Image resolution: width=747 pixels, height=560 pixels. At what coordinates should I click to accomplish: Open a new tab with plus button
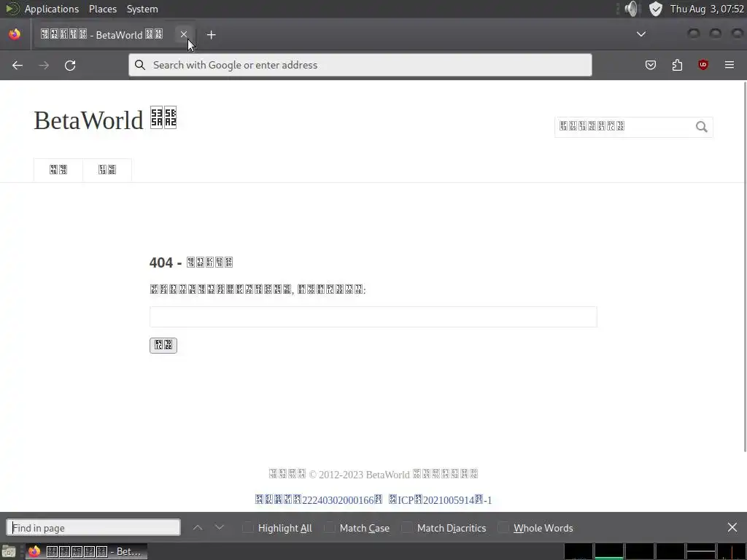click(x=211, y=35)
